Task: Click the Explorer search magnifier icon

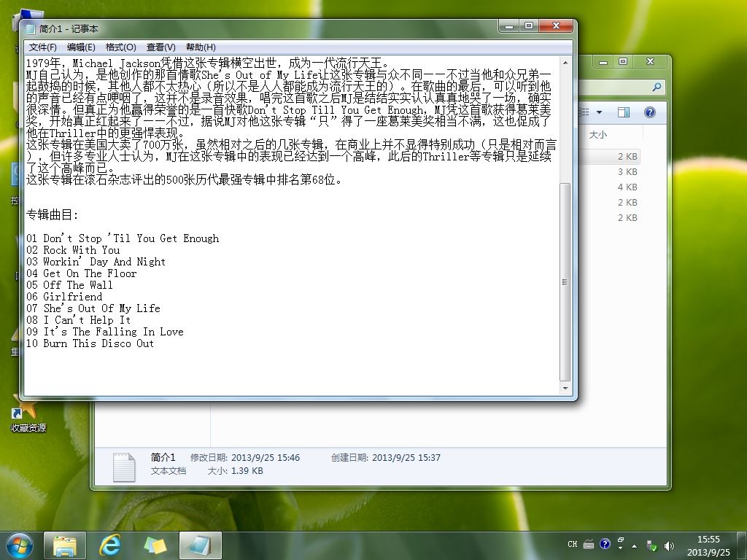Action: click(x=657, y=87)
